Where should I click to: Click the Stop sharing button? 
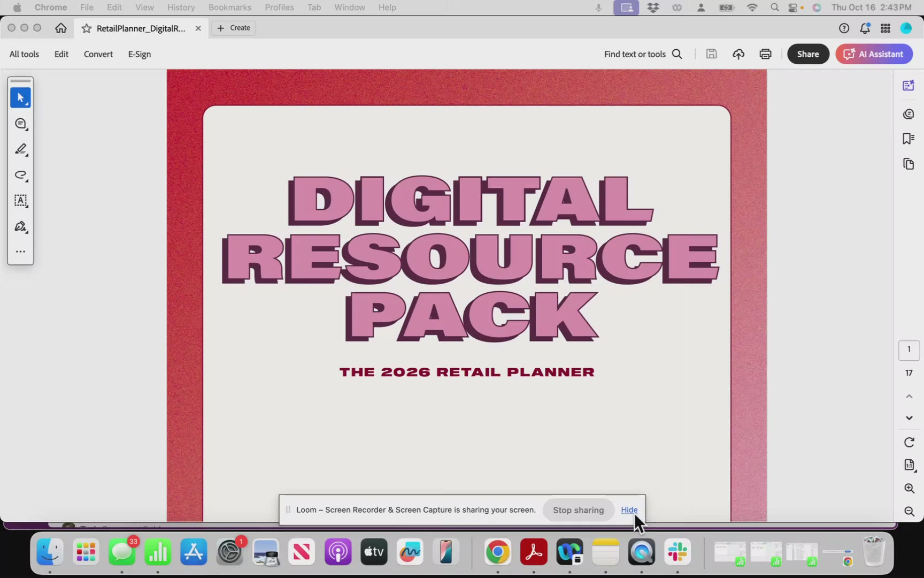pos(578,510)
